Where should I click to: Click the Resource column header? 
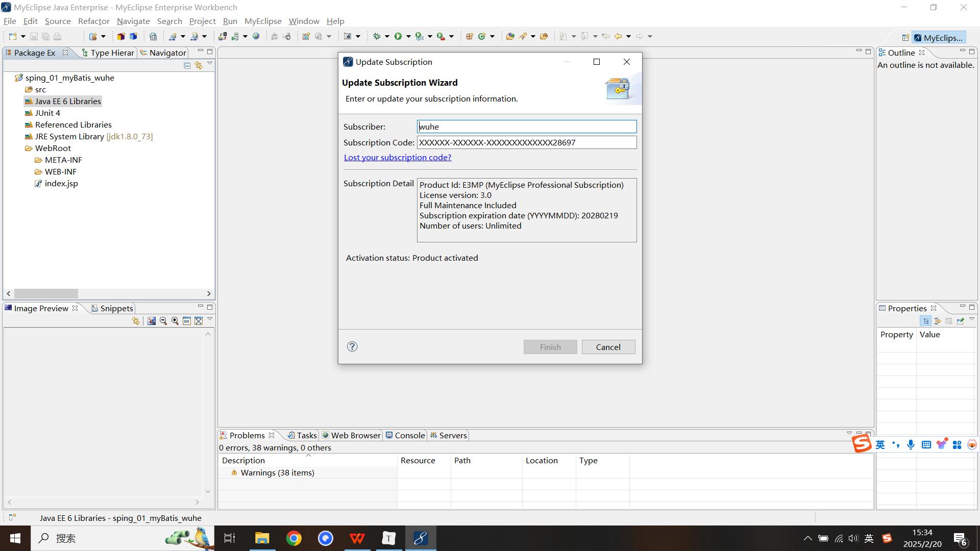424,460
